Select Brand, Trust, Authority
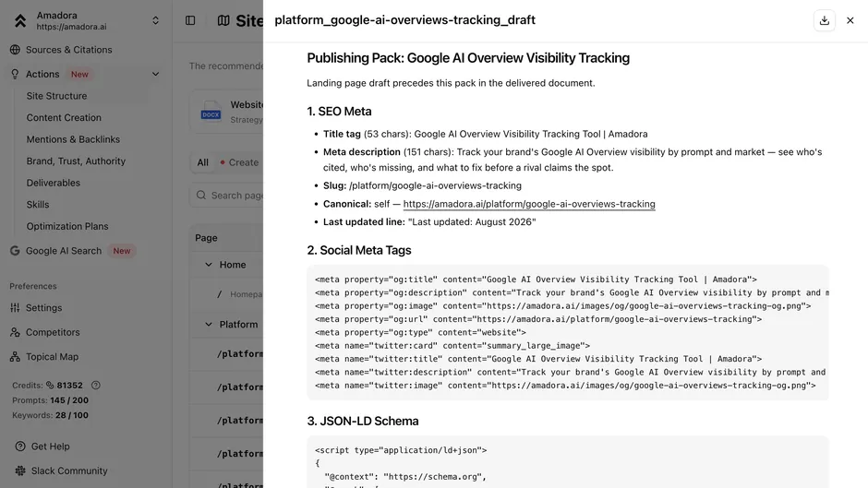Image resolution: width=868 pixels, height=488 pixels. tap(76, 161)
